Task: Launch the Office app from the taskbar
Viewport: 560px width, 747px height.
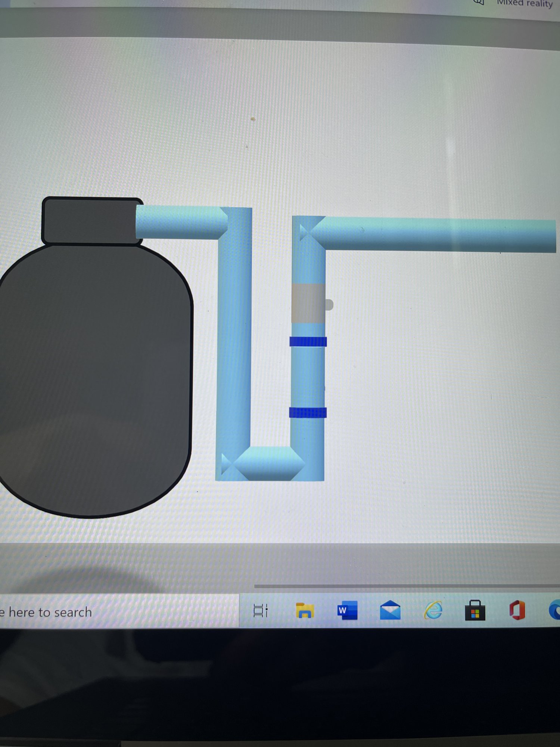Action: [517, 610]
